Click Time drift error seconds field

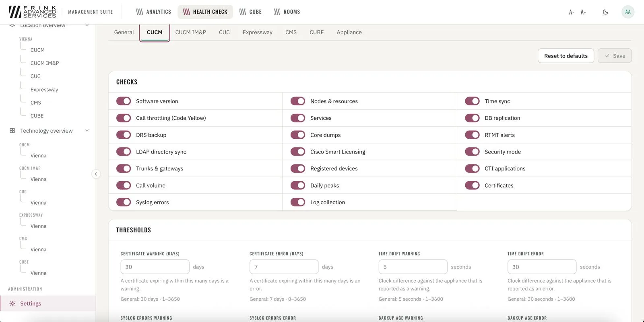(542, 267)
